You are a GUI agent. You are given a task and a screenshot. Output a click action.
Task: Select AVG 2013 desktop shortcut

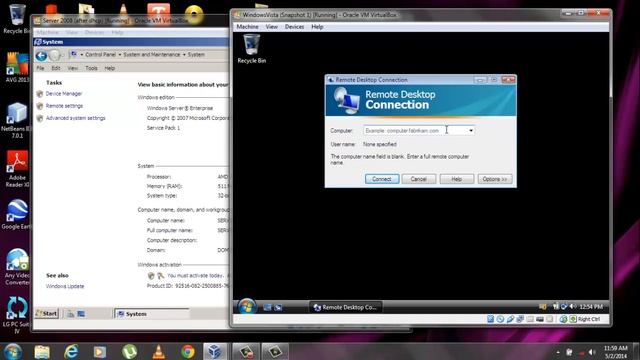(17, 68)
